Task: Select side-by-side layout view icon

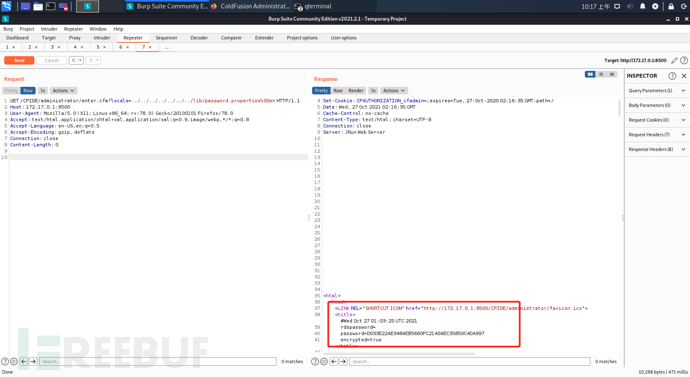Action: [x=590, y=74]
